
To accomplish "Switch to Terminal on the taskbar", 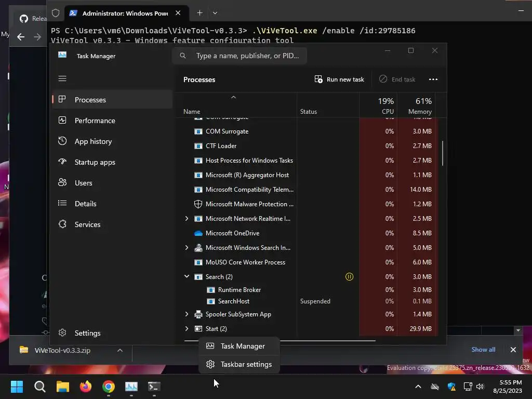I will tap(154, 387).
